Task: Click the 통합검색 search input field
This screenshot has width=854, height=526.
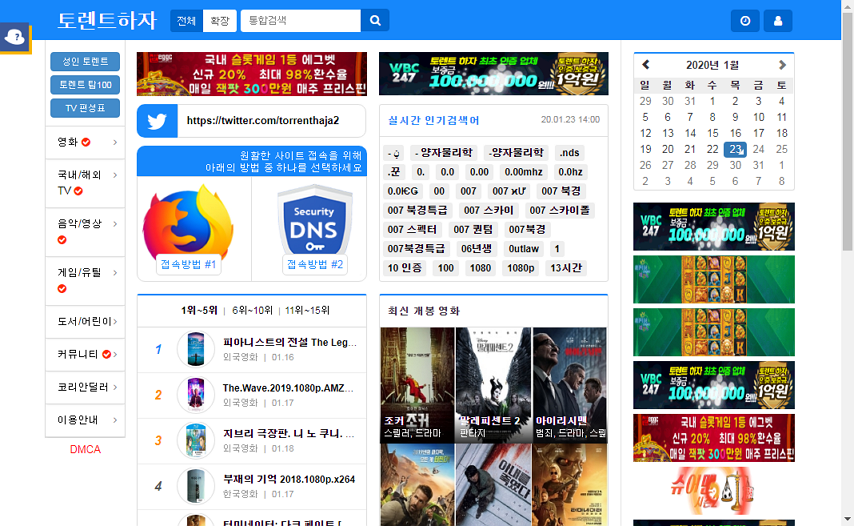Action: click(x=301, y=21)
